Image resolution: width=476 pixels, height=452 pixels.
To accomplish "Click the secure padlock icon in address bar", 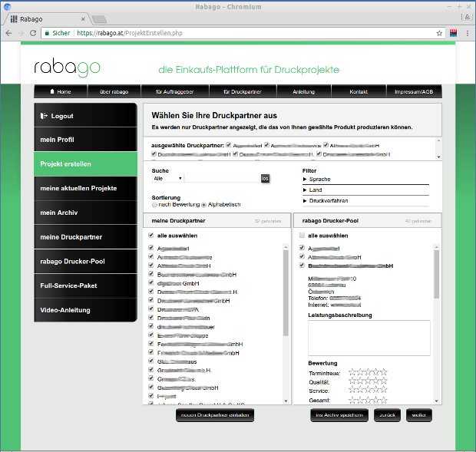I will tap(47, 33).
